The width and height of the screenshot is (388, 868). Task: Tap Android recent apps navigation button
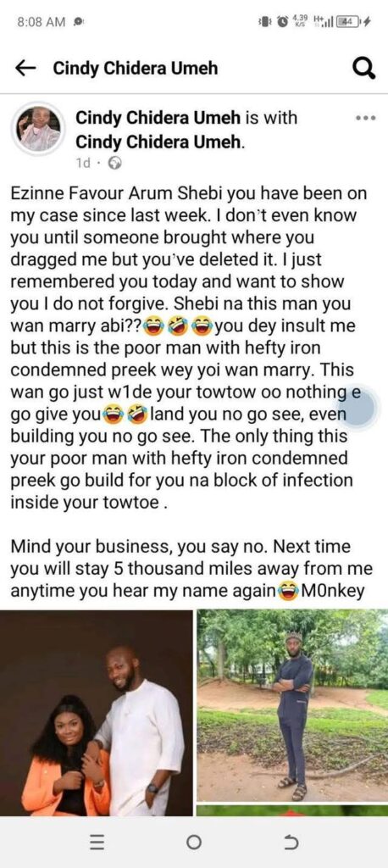[97, 843]
